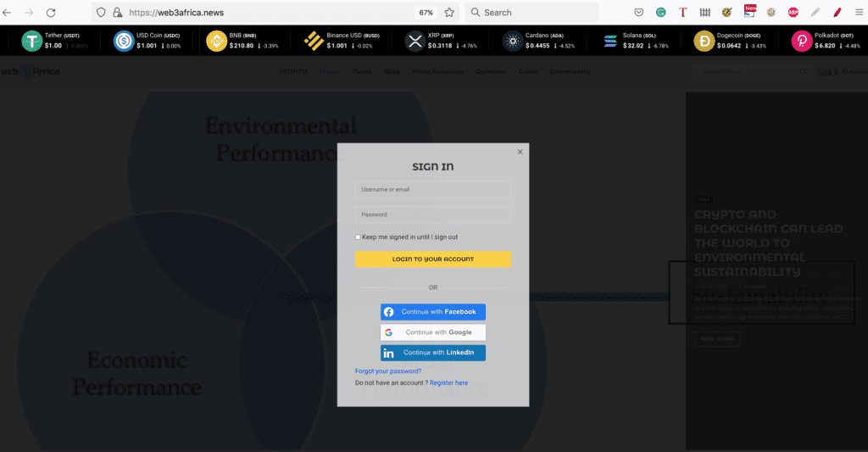Click the Cardano coin logo

coord(513,41)
